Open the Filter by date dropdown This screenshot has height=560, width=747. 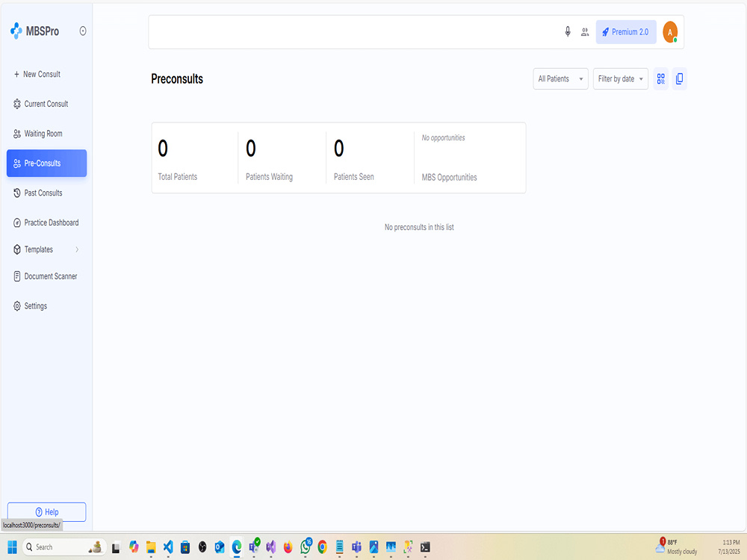point(621,79)
